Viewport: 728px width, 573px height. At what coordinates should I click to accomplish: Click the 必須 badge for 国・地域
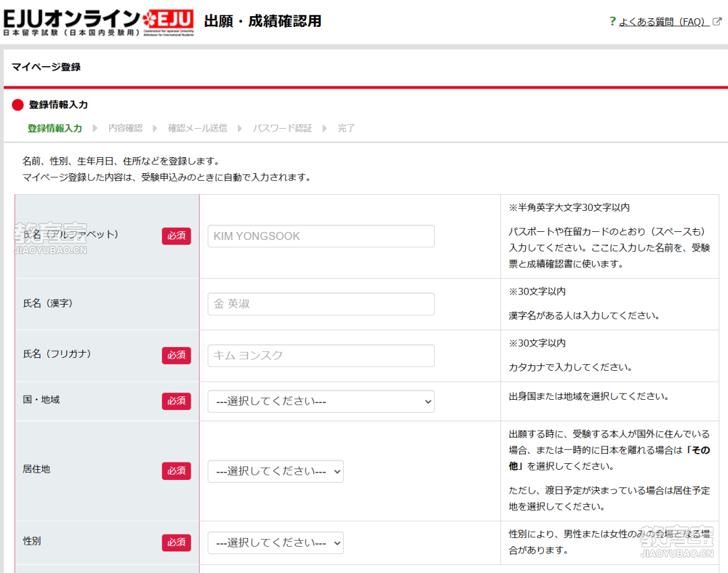(177, 401)
